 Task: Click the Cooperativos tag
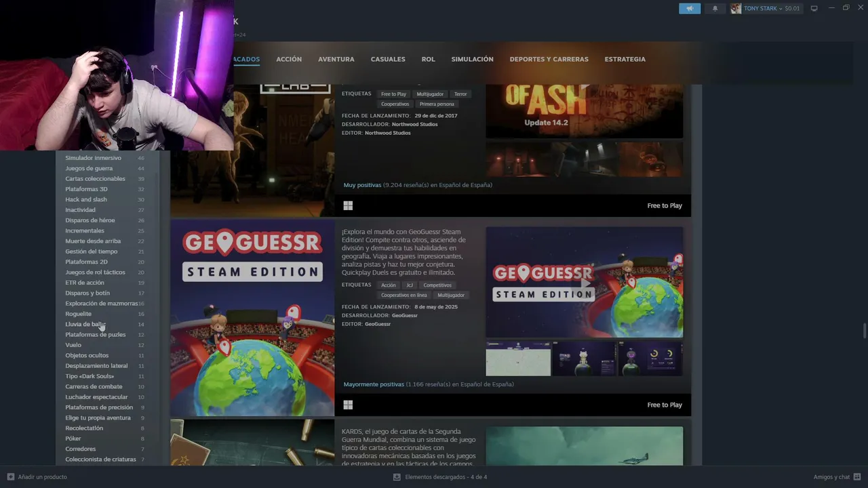coord(395,104)
